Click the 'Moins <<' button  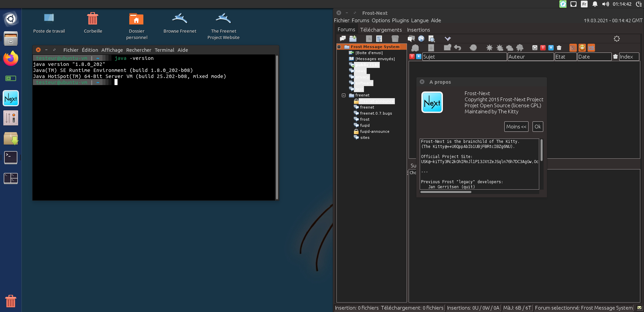pos(516,127)
